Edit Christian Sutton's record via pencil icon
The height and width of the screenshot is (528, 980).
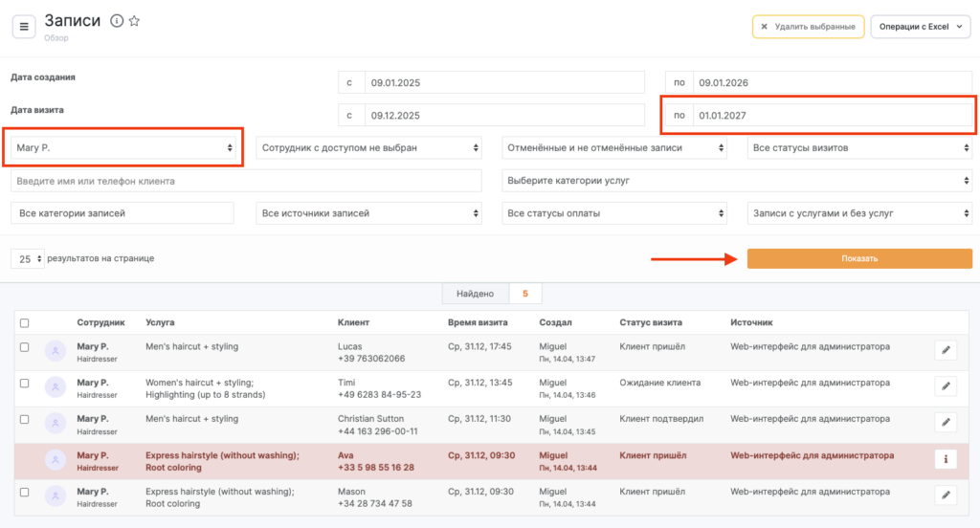946,422
